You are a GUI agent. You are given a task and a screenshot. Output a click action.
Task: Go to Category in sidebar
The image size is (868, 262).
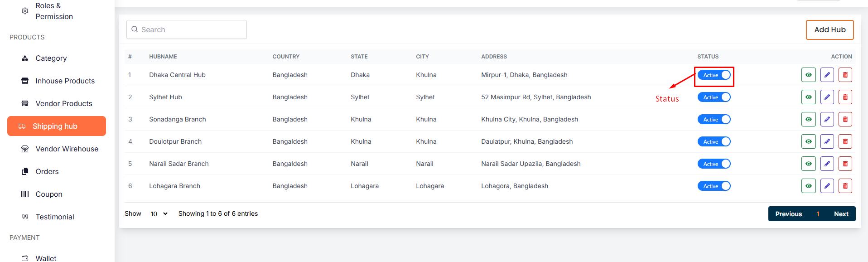[x=51, y=58]
